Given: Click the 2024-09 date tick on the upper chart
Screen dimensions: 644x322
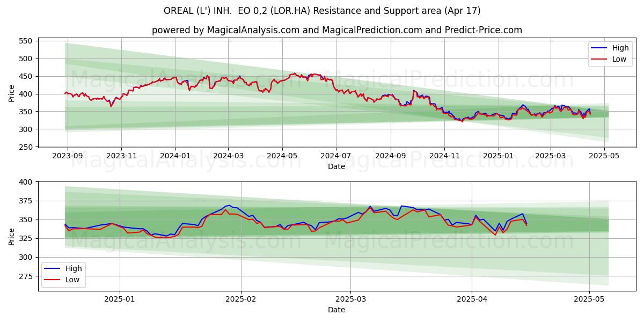Looking at the screenshot, I should coord(391,157).
